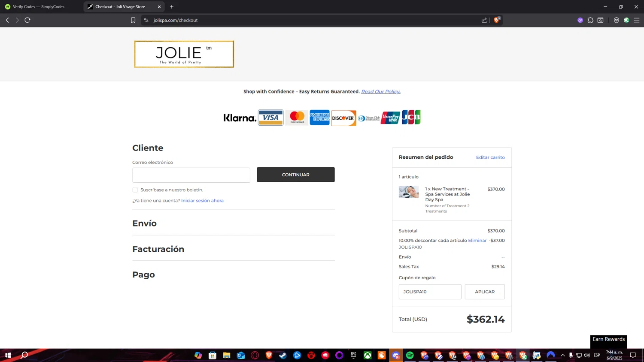Click the Pago section heading
This screenshot has width=644, height=362.
pyautogui.click(x=144, y=275)
